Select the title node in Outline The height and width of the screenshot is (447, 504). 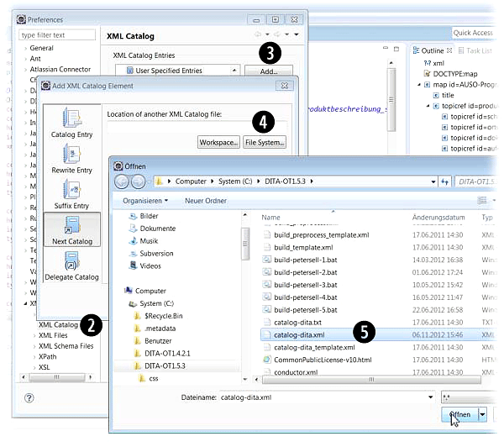[x=448, y=95]
